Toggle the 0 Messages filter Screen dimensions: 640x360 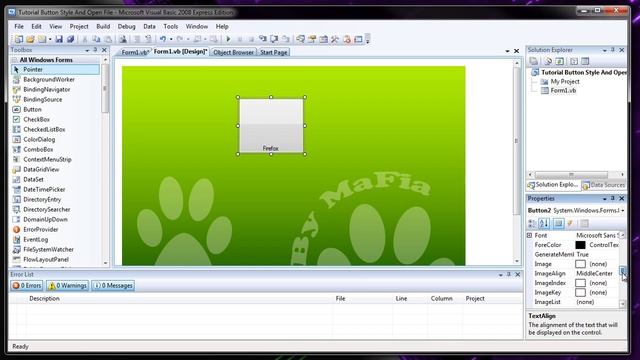113,285
